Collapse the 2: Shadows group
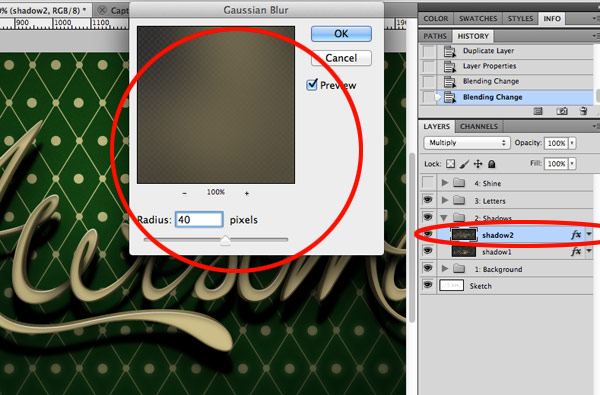Image resolution: width=600 pixels, height=395 pixels. tap(444, 218)
